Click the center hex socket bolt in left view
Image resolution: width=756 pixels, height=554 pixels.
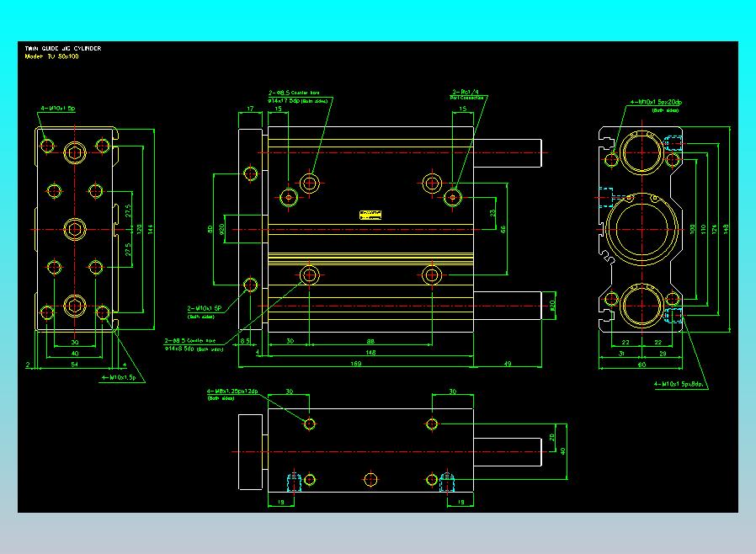(x=75, y=230)
